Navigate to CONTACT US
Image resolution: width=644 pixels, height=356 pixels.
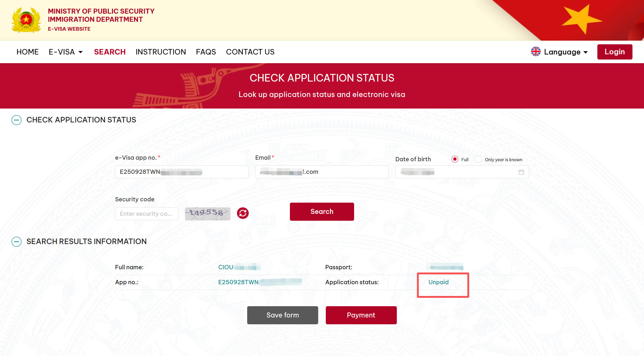pos(250,52)
